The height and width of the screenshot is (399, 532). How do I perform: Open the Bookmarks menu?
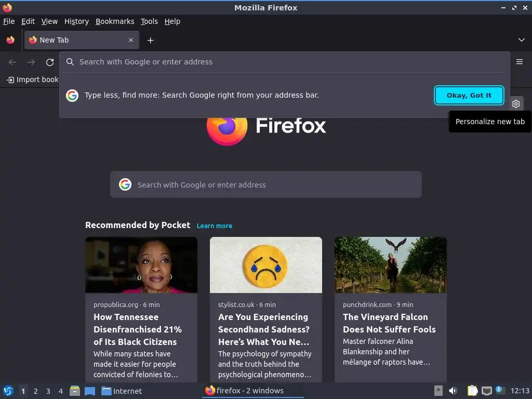click(x=115, y=21)
